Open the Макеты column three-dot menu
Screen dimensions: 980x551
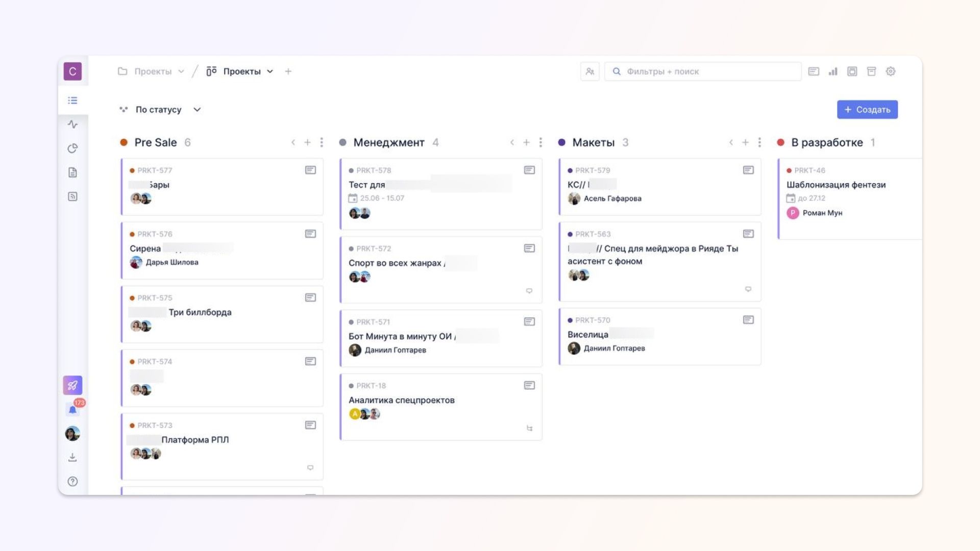coord(759,142)
